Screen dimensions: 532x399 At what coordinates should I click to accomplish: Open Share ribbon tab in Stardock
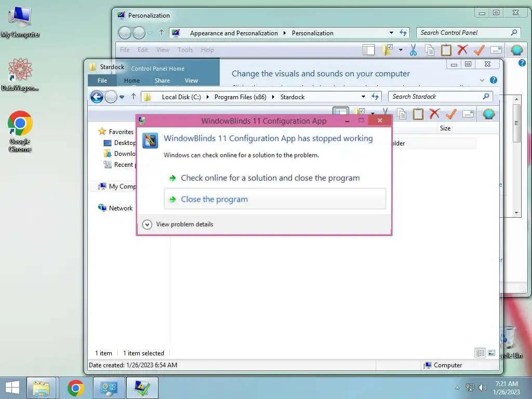(x=162, y=81)
